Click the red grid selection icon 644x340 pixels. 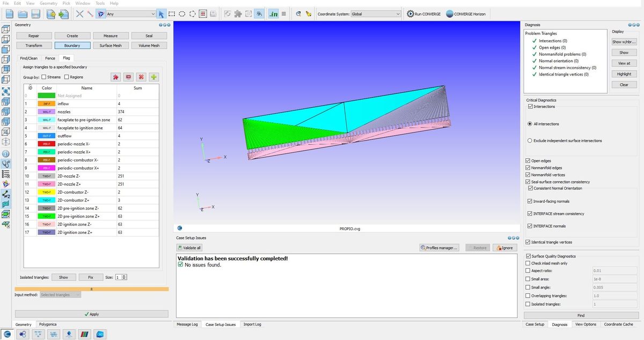point(203,14)
